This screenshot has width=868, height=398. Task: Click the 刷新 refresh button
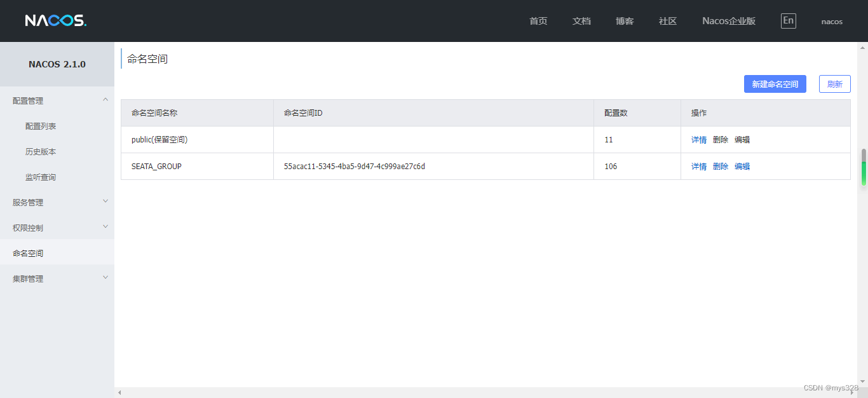point(835,84)
